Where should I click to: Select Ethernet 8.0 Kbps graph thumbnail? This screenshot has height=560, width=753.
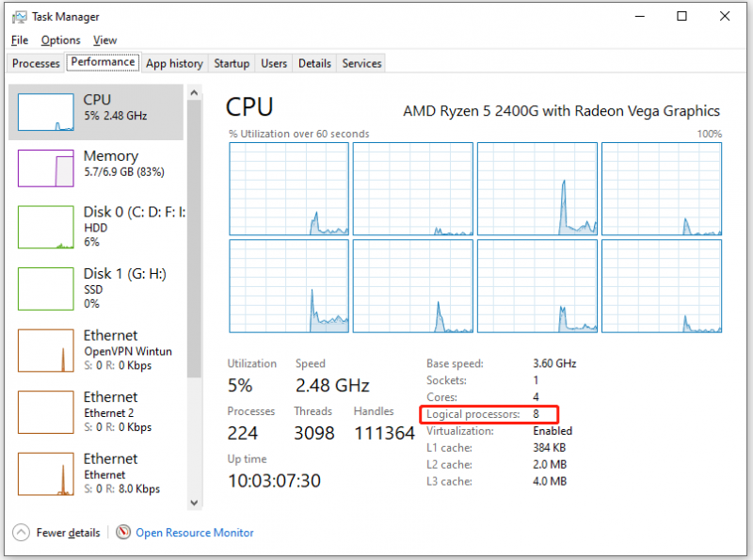[45, 474]
